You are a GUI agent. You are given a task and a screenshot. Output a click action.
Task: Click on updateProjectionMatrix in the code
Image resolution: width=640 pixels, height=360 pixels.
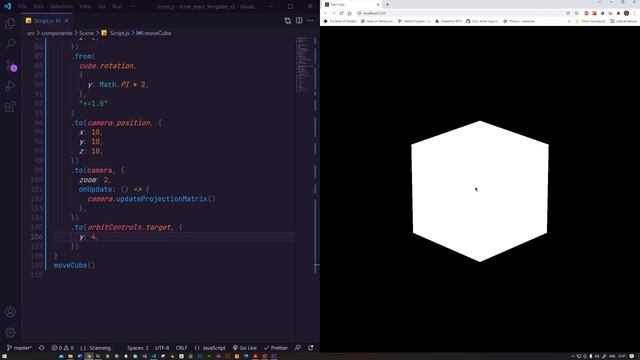coord(162,199)
